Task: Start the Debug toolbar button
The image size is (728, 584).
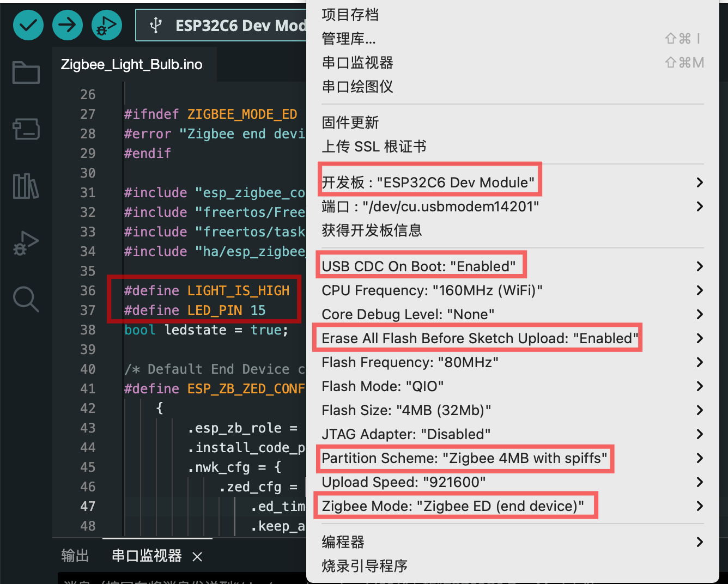Action: [107, 25]
